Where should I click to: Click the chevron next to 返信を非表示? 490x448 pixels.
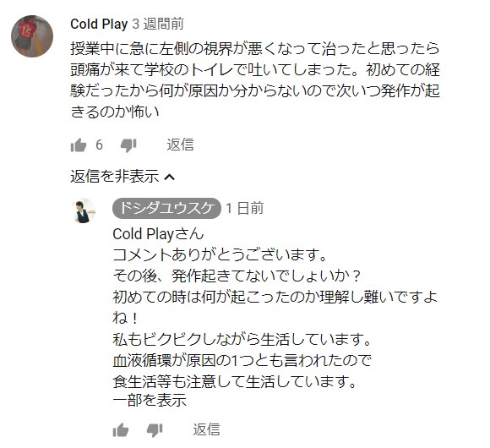pyautogui.click(x=169, y=178)
